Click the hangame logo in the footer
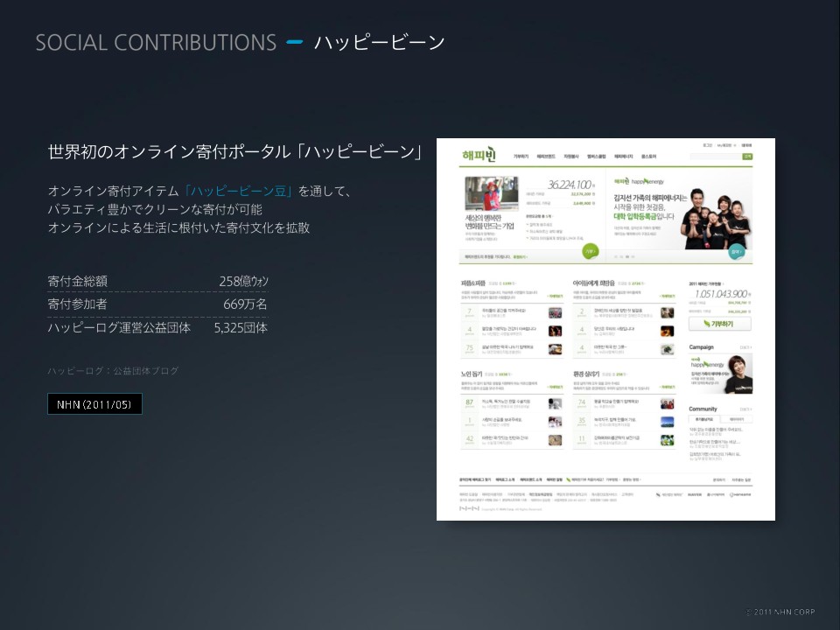Viewport: 840px width, 630px height. tap(740, 494)
